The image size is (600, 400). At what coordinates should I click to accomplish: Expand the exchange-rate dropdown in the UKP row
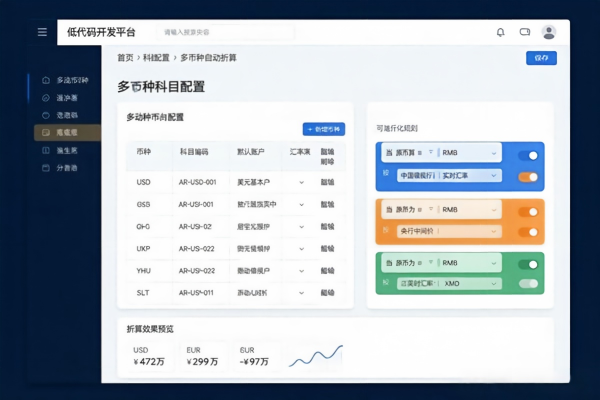click(302, 249)
